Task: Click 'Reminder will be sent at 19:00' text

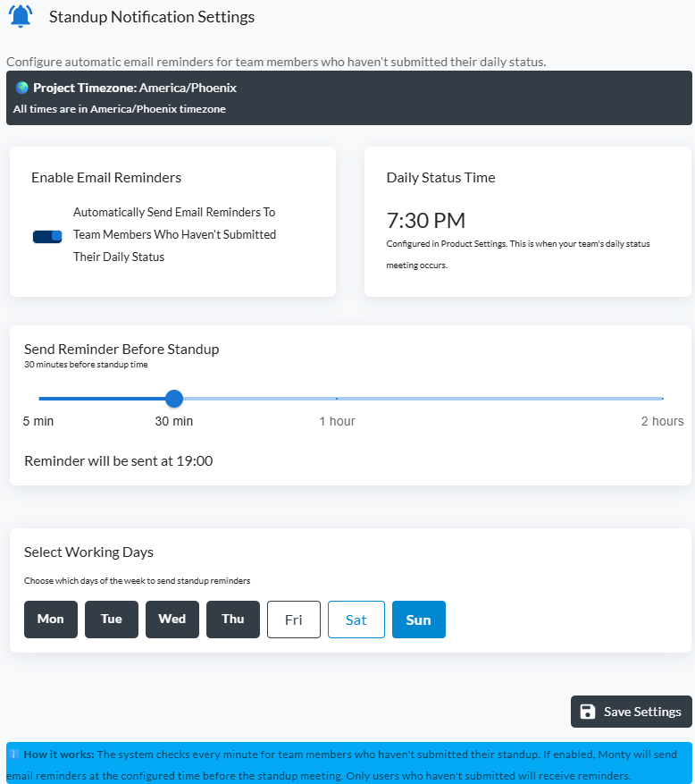Action: tap(119, 460)
